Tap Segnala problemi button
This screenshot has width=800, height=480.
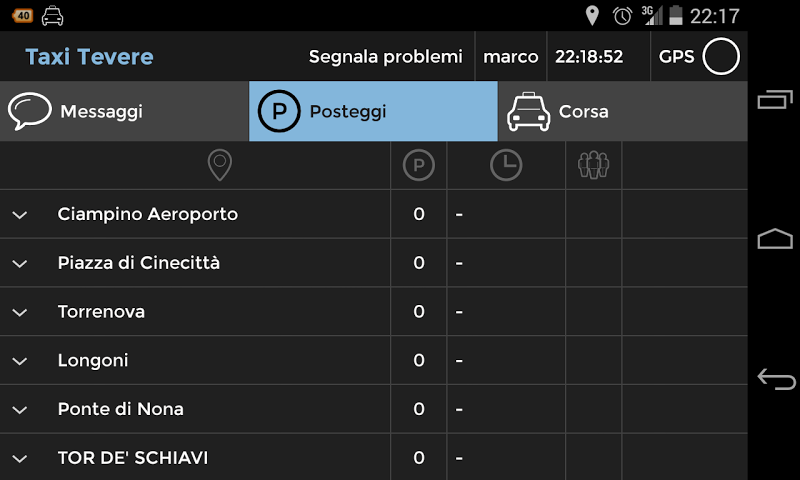385,57
